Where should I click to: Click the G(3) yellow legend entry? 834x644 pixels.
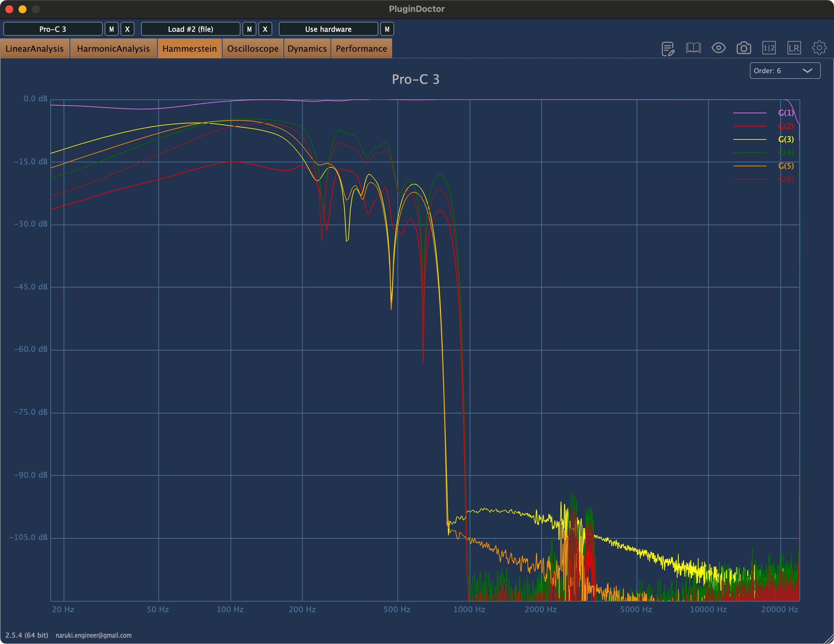click(786, 139)
